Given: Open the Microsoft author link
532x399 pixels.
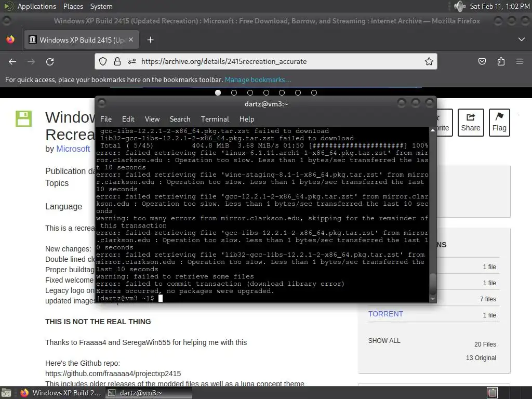Looking at the screenshot, I should tap(73, 149).
